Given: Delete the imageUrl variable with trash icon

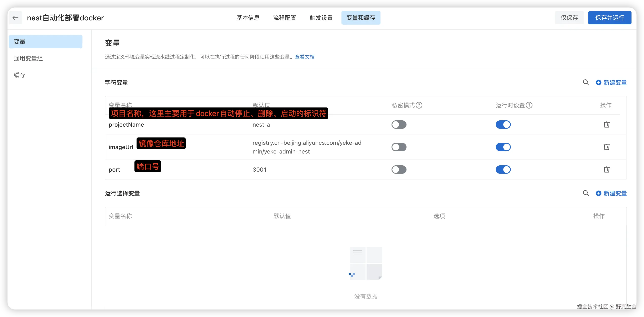Looking at the screenshot, I should [x=607, y=147].
